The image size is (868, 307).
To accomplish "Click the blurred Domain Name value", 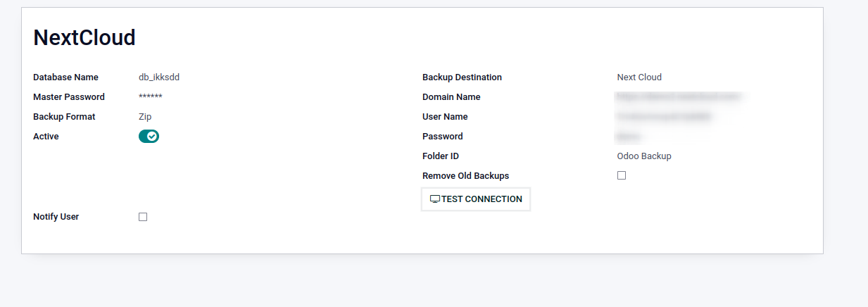I will pos(679,97).
